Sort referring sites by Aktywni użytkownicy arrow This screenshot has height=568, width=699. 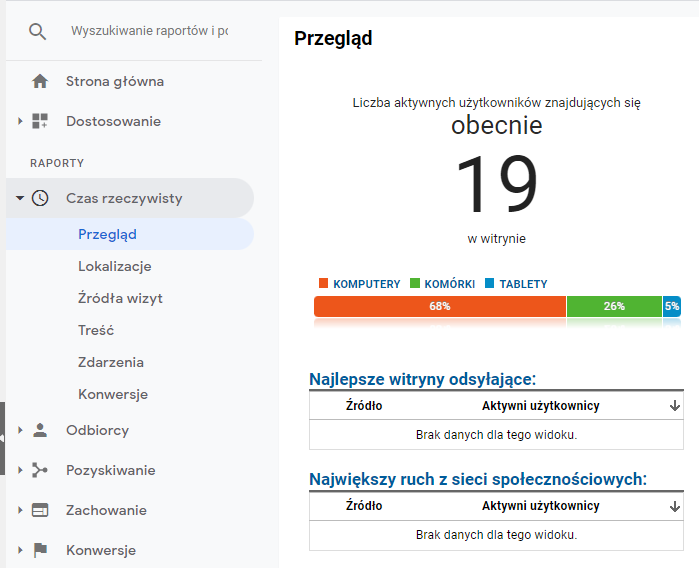point(674,406)
